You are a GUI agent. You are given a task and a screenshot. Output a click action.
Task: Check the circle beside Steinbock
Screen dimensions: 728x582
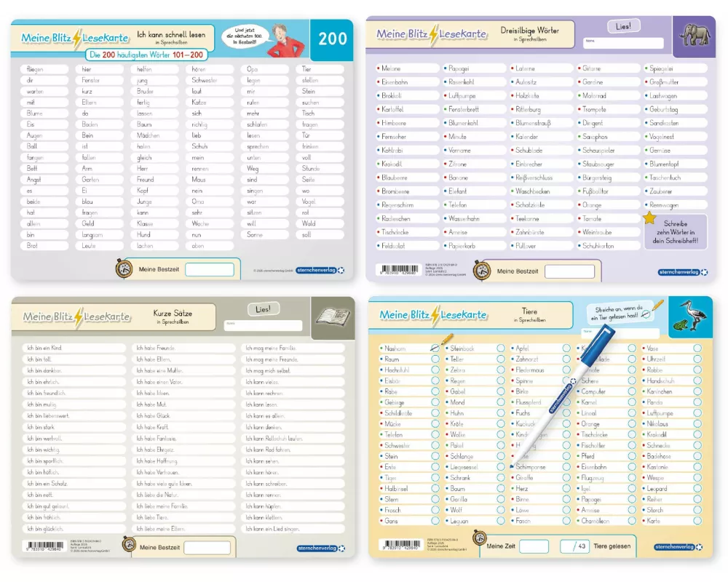coord(501,348)
